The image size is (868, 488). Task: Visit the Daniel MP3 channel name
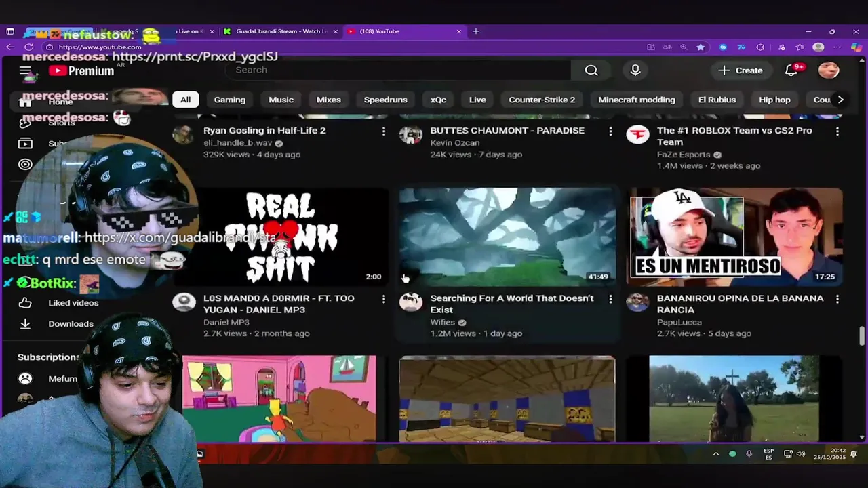226,323
